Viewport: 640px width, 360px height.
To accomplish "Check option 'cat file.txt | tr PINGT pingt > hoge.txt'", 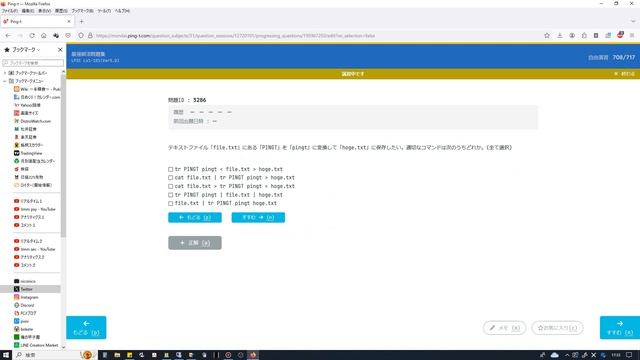I will [x=171, y=178].
